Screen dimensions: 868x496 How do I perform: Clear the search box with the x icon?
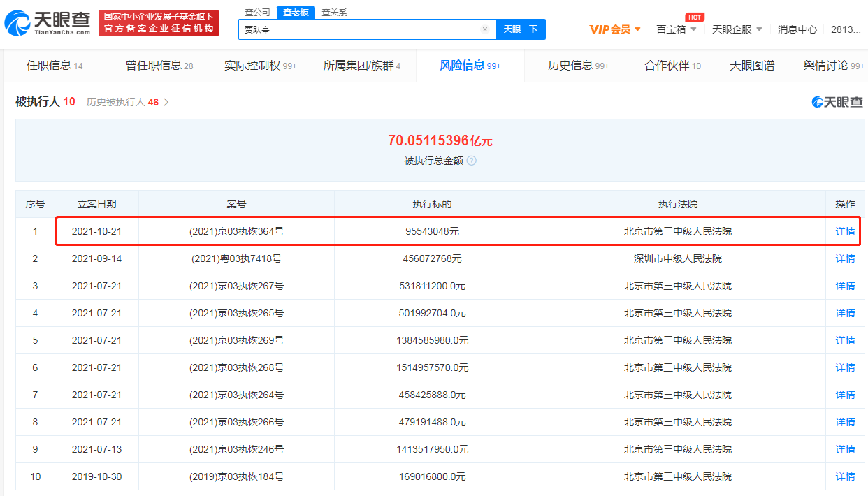[x=485, y=29]
